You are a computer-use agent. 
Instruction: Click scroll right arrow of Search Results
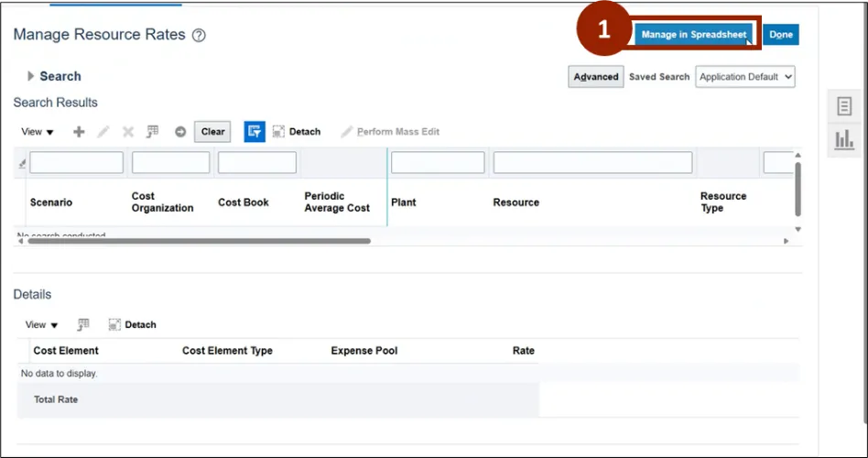coord(786,241)
